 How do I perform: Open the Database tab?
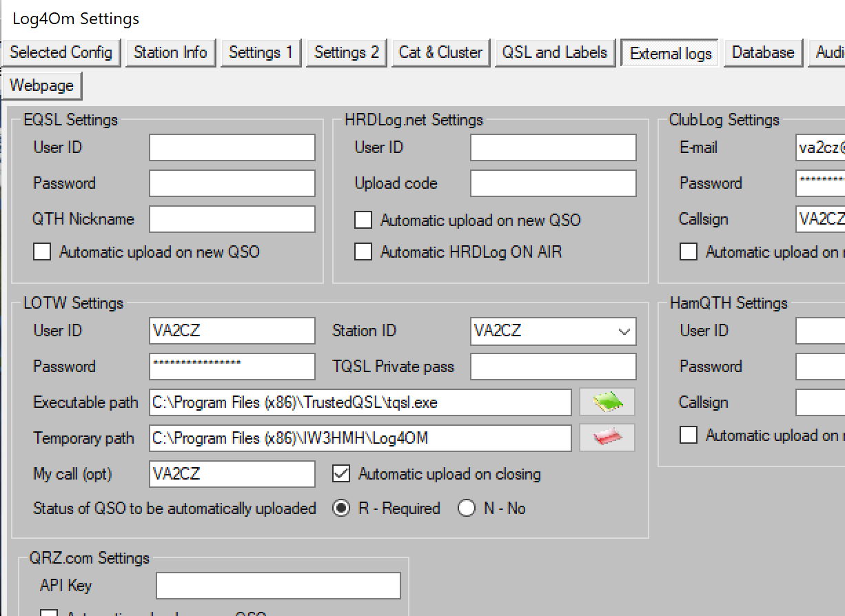coord(763,52)
